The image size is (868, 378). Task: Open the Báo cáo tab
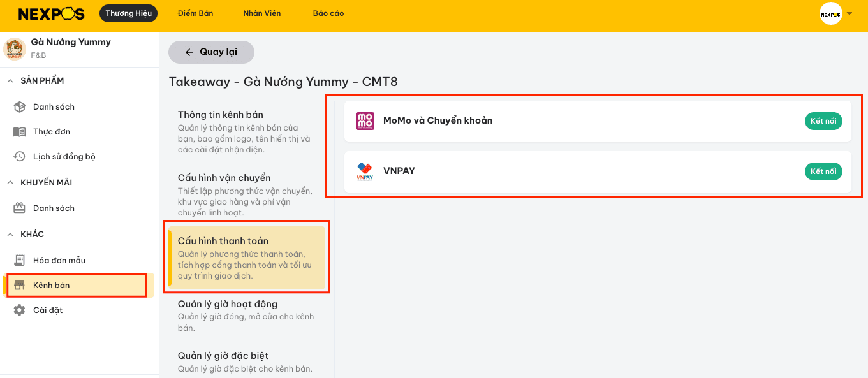[x=328, y=13]
